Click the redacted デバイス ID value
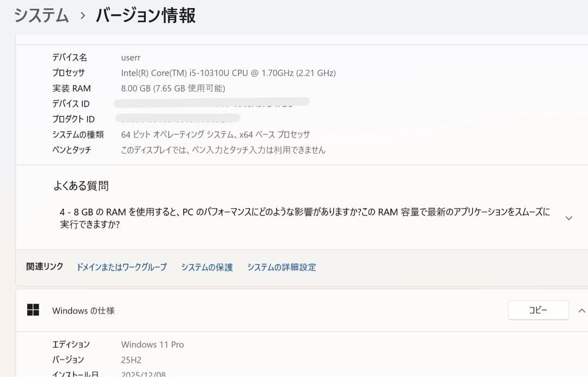This screenshot has width=588, height=377. (212, 102)
